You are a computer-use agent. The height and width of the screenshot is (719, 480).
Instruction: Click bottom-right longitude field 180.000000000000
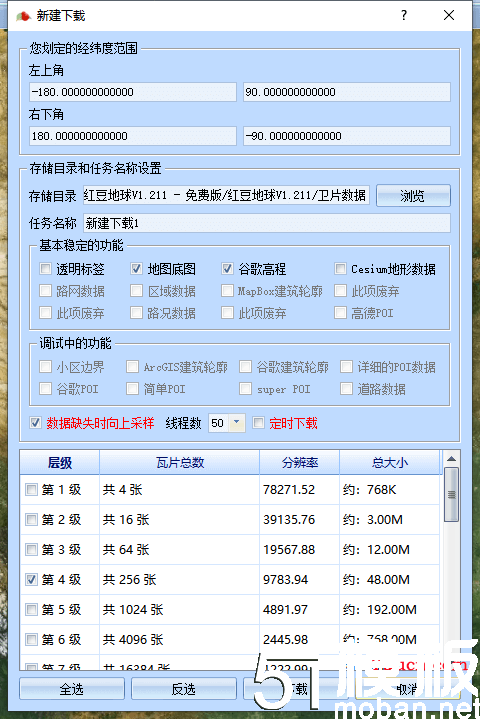(132, 136)
